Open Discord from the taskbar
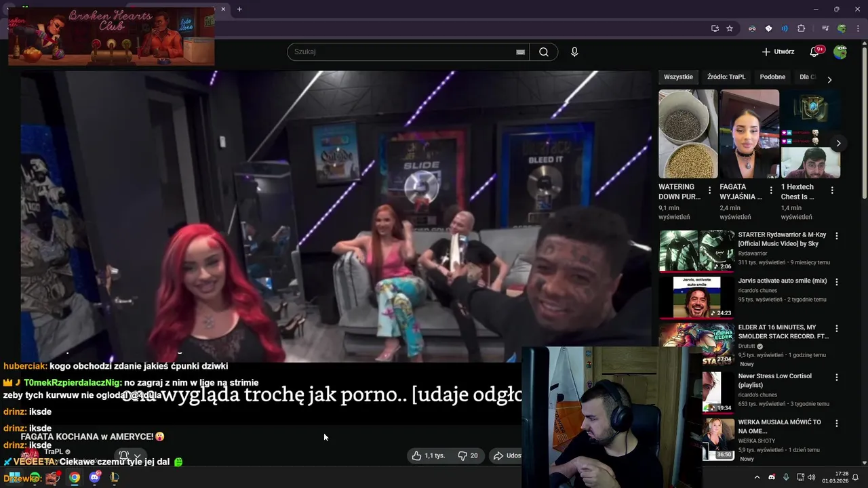Viewport: 868px width, 488px height. click(x=94, y=477)
